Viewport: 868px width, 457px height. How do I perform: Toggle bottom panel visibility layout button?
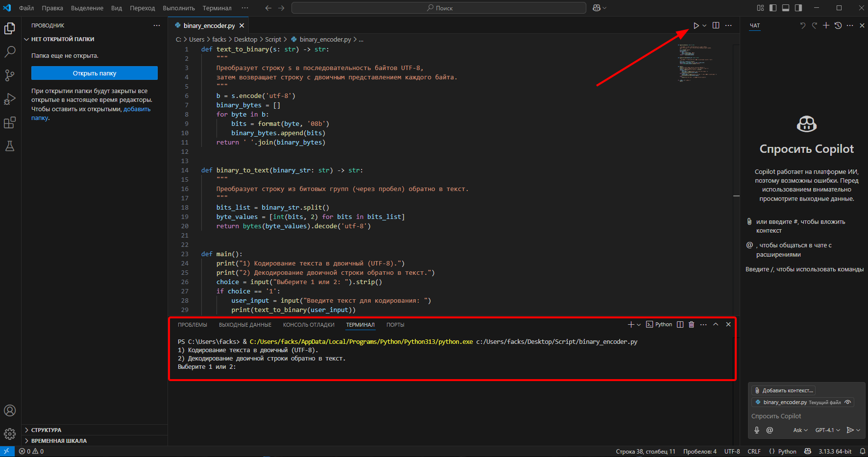click(x=786, y=8)
